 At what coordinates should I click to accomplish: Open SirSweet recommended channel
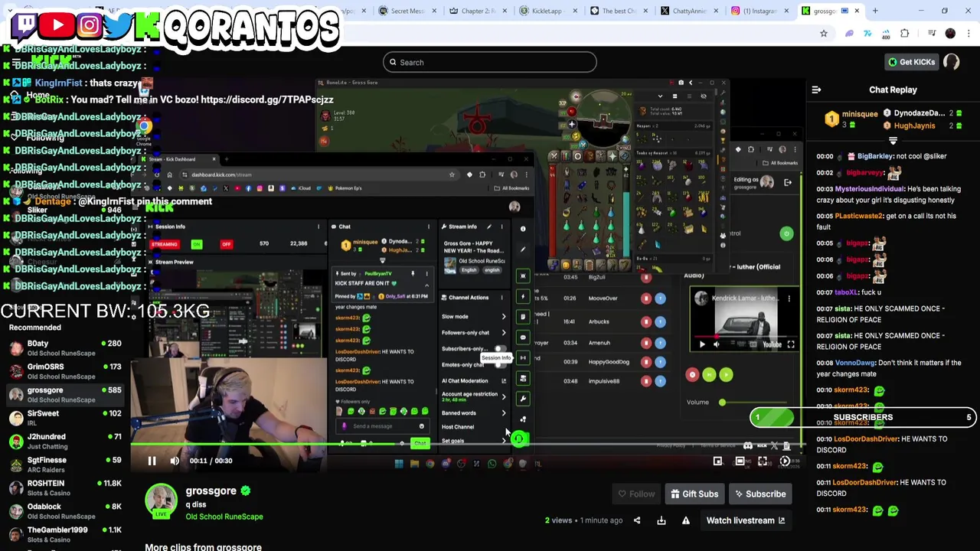coord(65,418)
